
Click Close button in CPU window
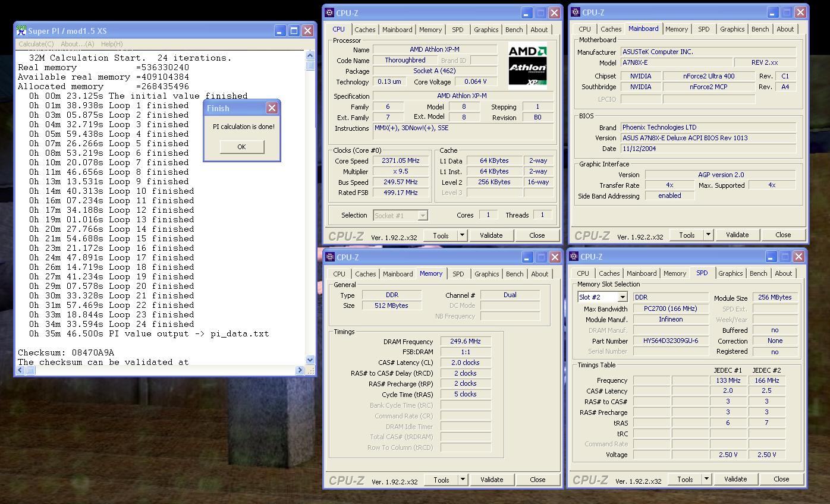(x=537, y=235)
